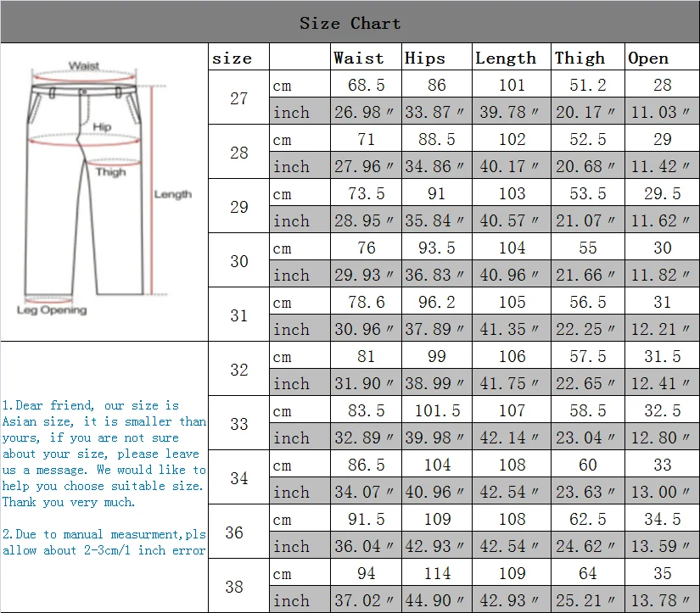
Task: Click length value 41.35 inch
Action: (x=509, y=329)
